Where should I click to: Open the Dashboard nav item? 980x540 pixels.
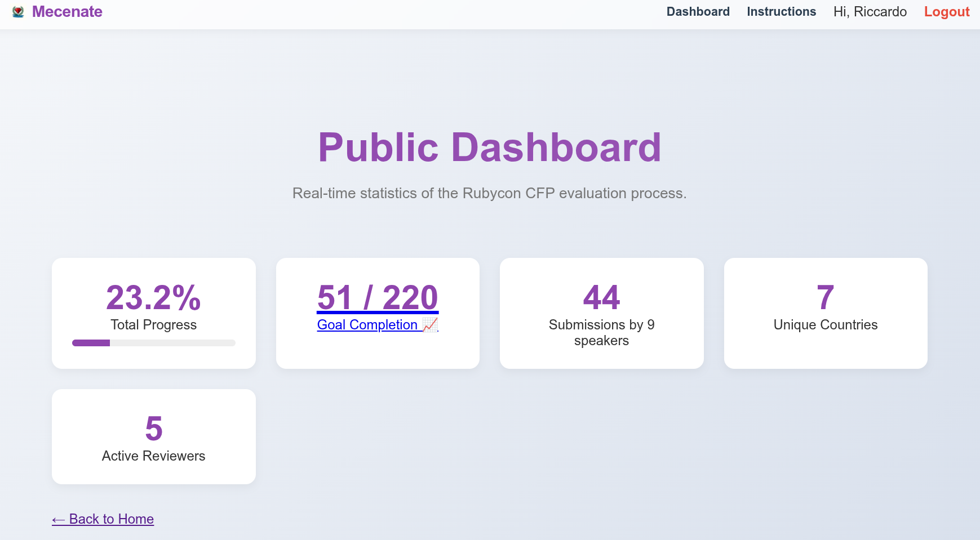coord(698,12)
